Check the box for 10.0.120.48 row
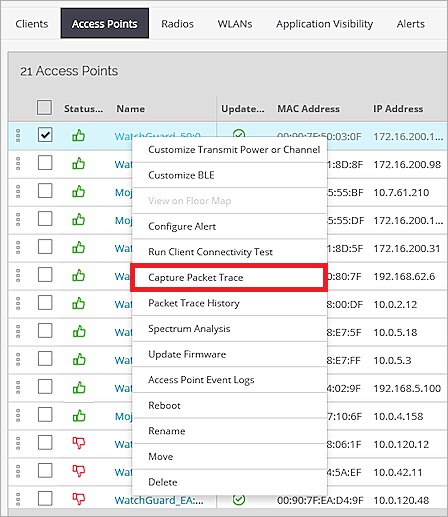448x517 pixels. (45, 499)
